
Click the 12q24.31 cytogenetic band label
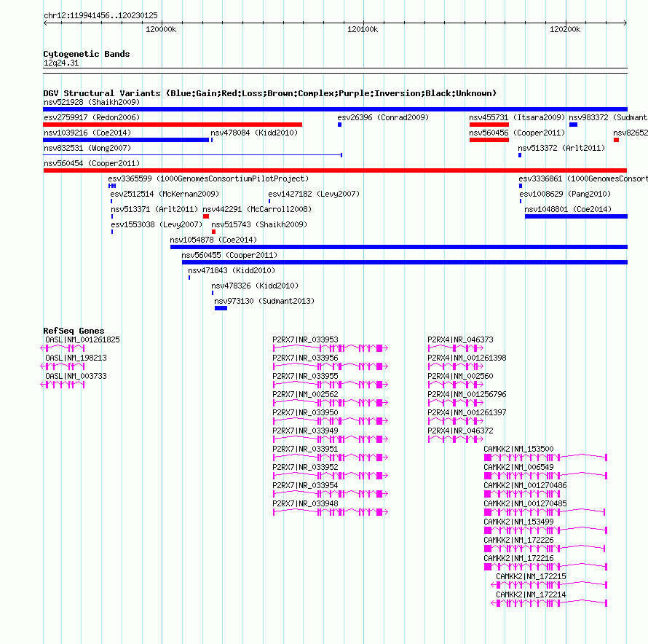[x=61, y=63]
